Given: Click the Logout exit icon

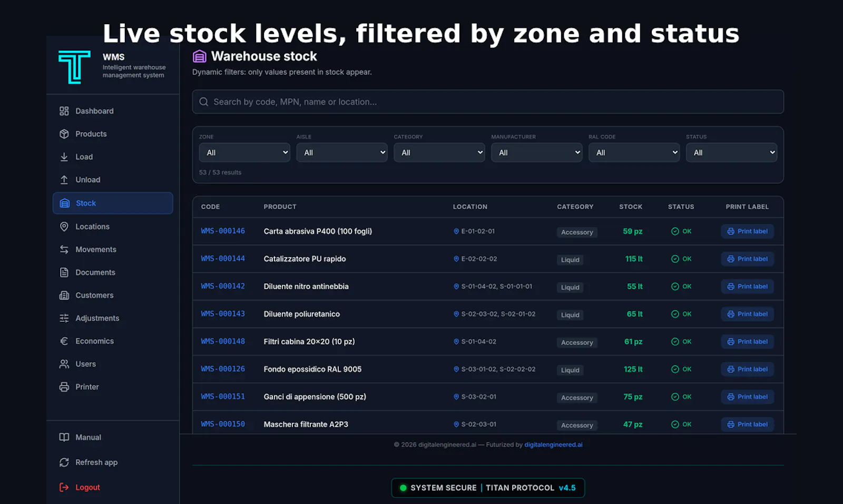Looking at the screenshot, I should click(64, 488).
